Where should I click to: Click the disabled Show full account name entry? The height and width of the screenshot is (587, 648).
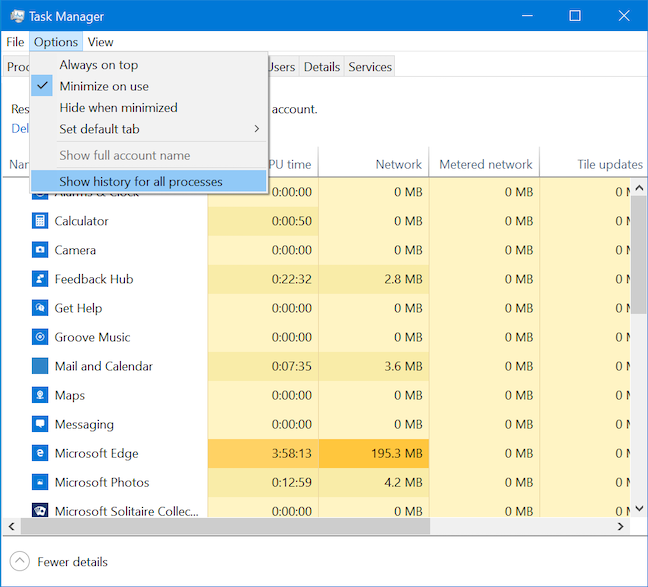point(149,155)
